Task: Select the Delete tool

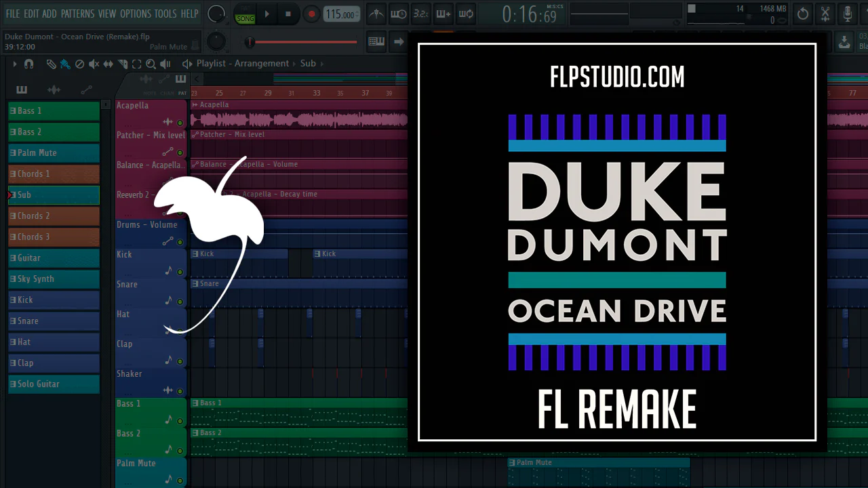Action: click(x=79, y=64)
